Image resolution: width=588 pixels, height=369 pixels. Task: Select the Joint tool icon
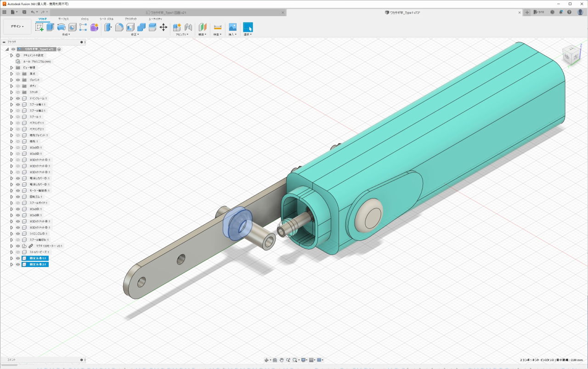click(188, 27)
